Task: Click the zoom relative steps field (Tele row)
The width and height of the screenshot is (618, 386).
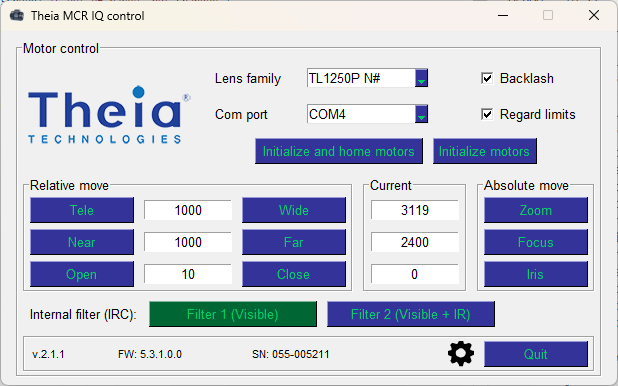Action: click(188, 210)
